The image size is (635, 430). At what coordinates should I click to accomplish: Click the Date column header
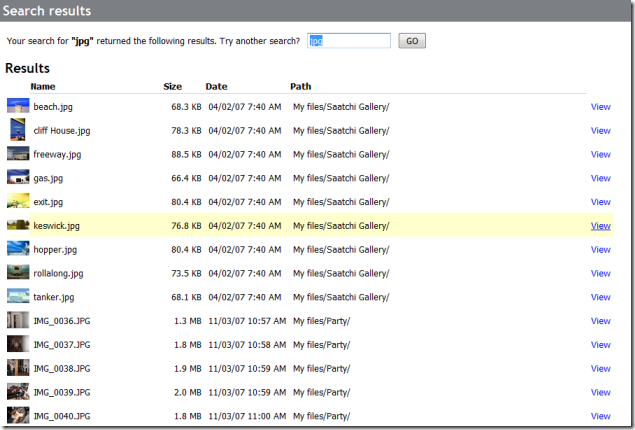[x=216, y=86]
